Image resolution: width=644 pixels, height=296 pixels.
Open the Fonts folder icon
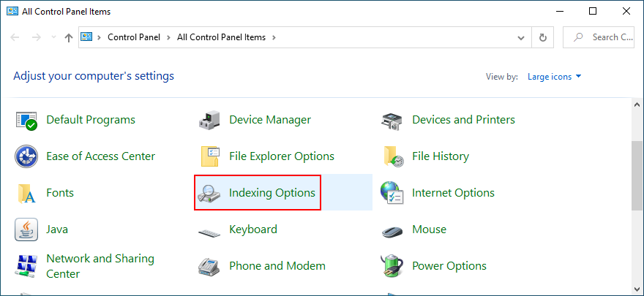[27, 193]
